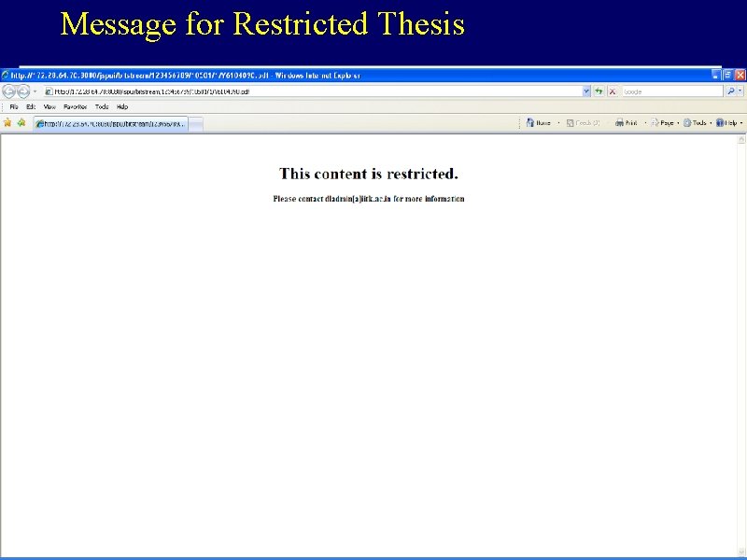Click the Home toolbar button
Image resolution: width=747 pixels, height=560 pixels.
pos(539,123)
